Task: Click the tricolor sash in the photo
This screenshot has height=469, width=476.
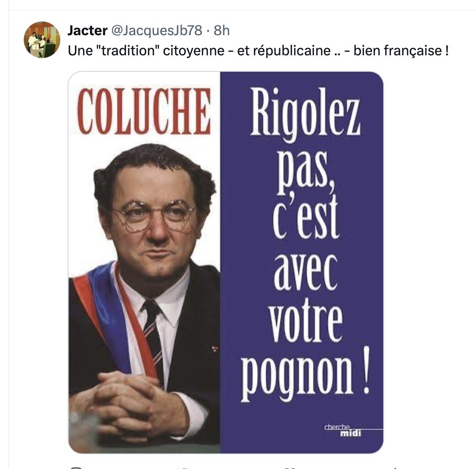Action: tap(115, 319)
